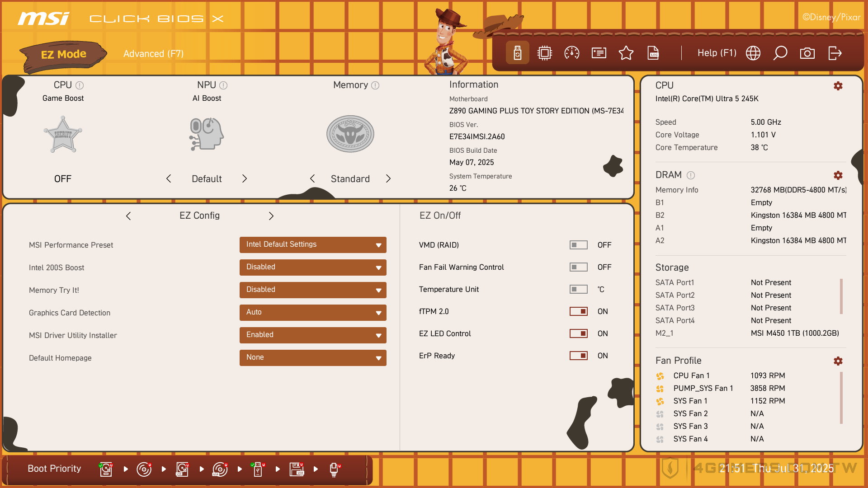
Task: Toggle VMD (RAID) switch
Action: (579, 245)
